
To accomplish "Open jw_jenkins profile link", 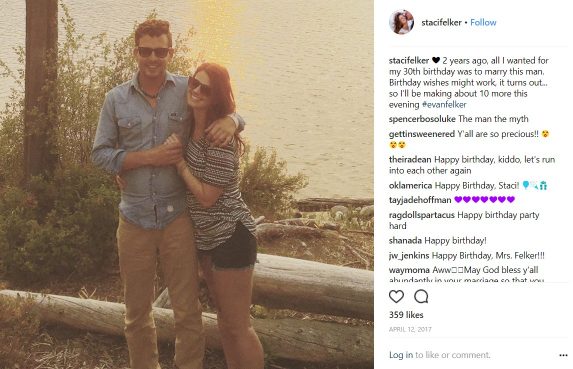I will (409, 255).
